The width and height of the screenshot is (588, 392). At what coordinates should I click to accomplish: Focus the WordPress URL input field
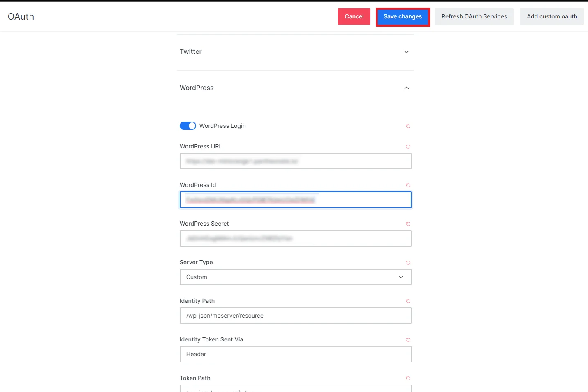(x=296, y=161)
